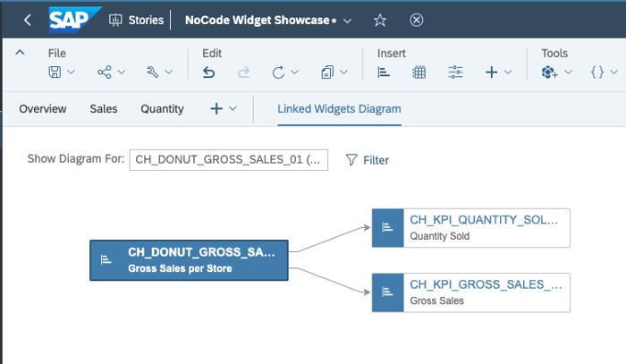Click the Share icon in File group
This screenshot has width=626, height=364.
105,72
